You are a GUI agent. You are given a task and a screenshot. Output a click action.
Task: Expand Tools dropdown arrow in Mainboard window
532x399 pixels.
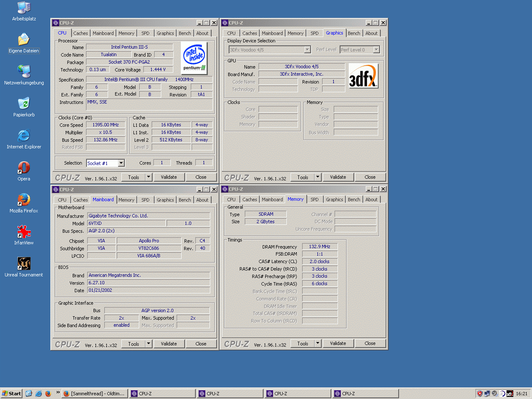149,344
